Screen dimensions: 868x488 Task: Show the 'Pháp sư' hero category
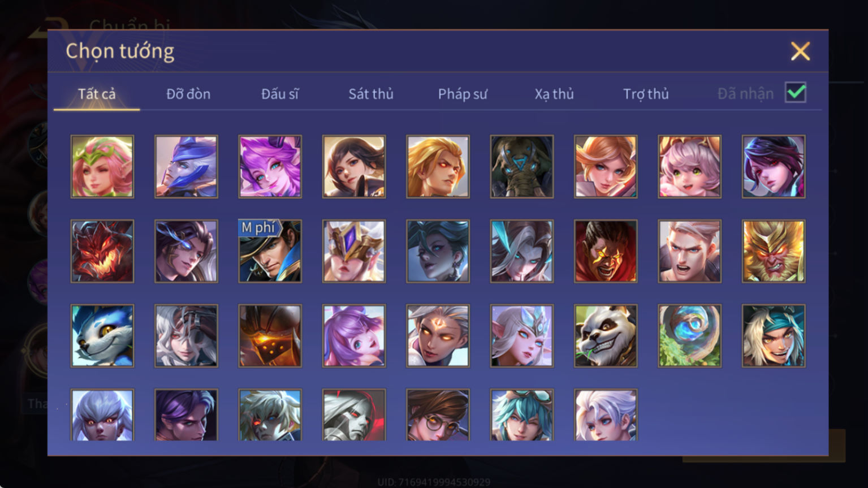[463, 94]
